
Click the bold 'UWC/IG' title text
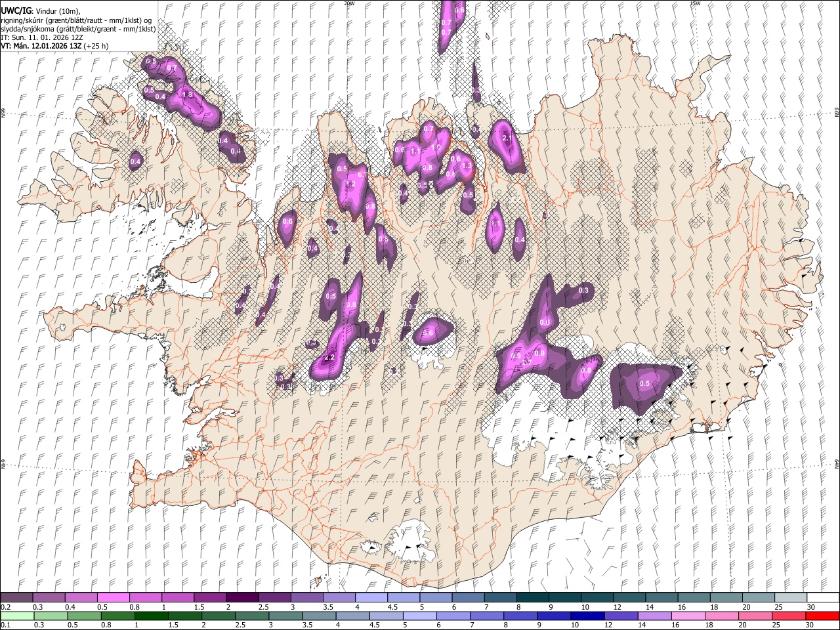16,11
